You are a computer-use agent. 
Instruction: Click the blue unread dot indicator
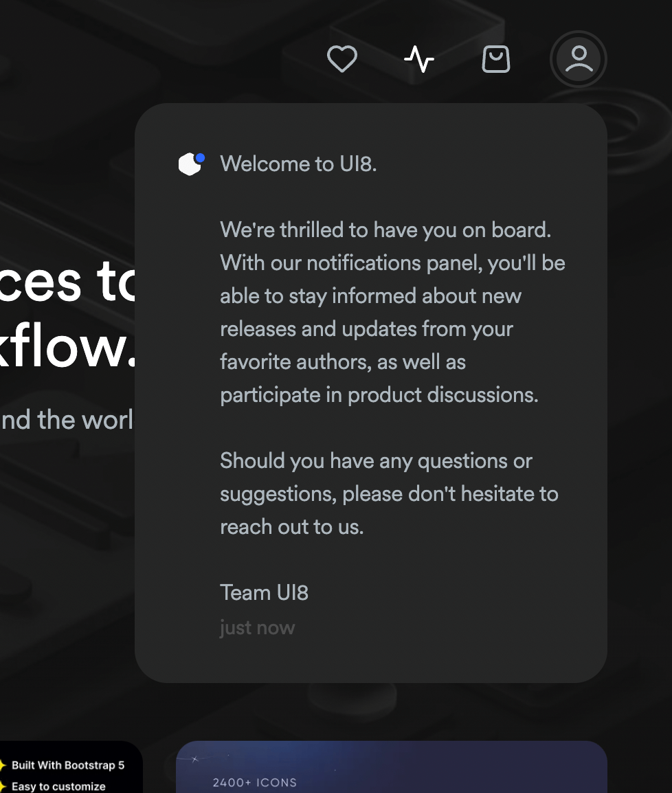200,158
